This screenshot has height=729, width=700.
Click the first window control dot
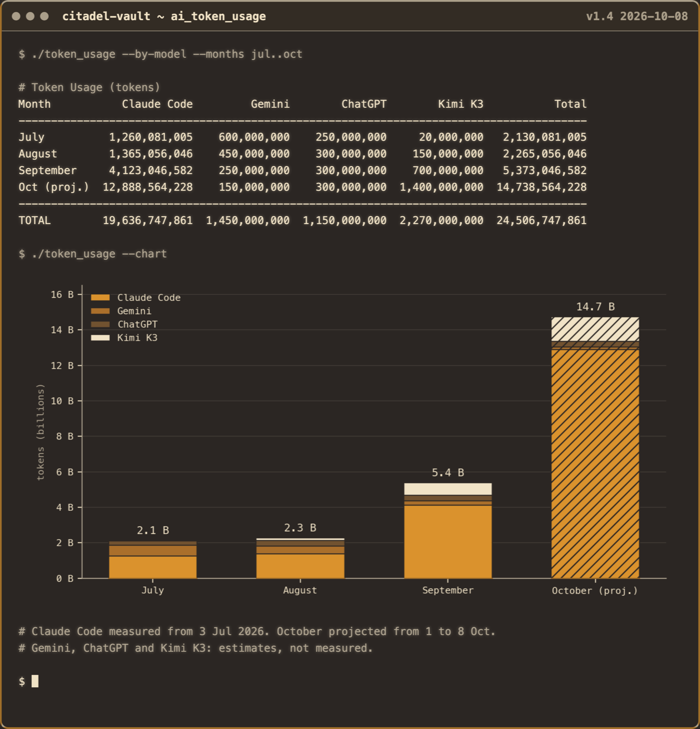(x=16, y=16)
